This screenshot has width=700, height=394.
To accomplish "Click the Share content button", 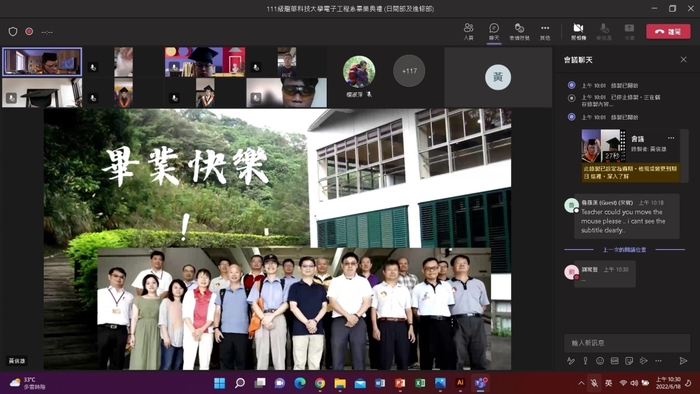I will [629, 32].
